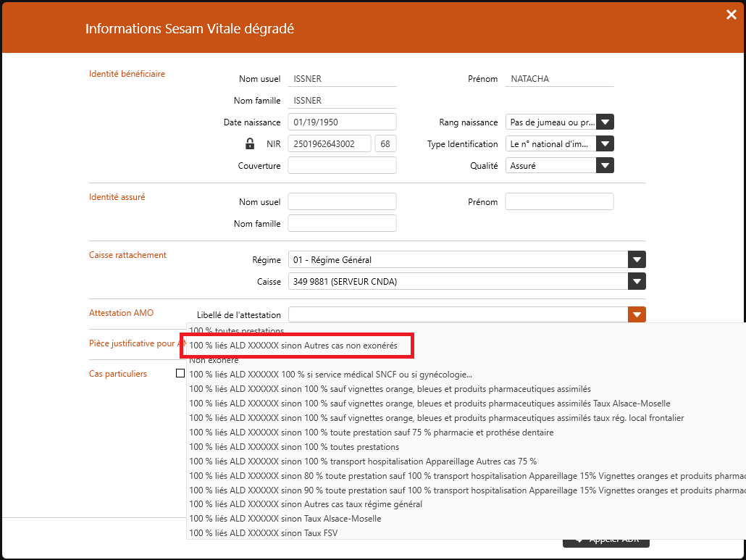Choose 'Autres cas taux régime général' option

[306, 504]
